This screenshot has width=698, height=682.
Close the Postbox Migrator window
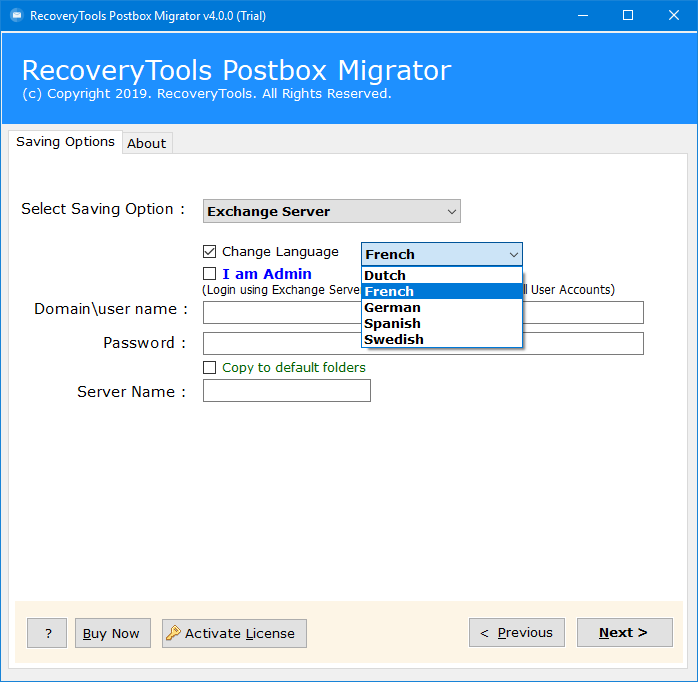[x=673, y=16]
